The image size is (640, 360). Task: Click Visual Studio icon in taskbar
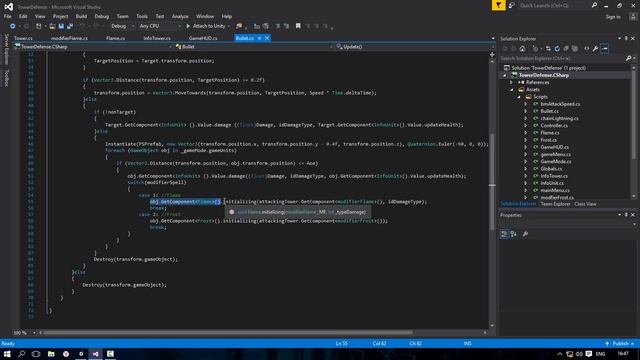[x=96, y=354]
